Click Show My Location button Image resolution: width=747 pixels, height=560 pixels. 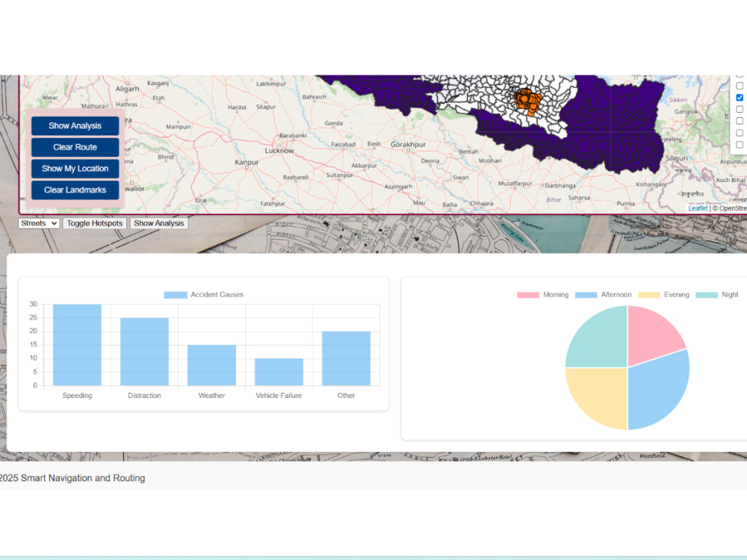(75, 169)
